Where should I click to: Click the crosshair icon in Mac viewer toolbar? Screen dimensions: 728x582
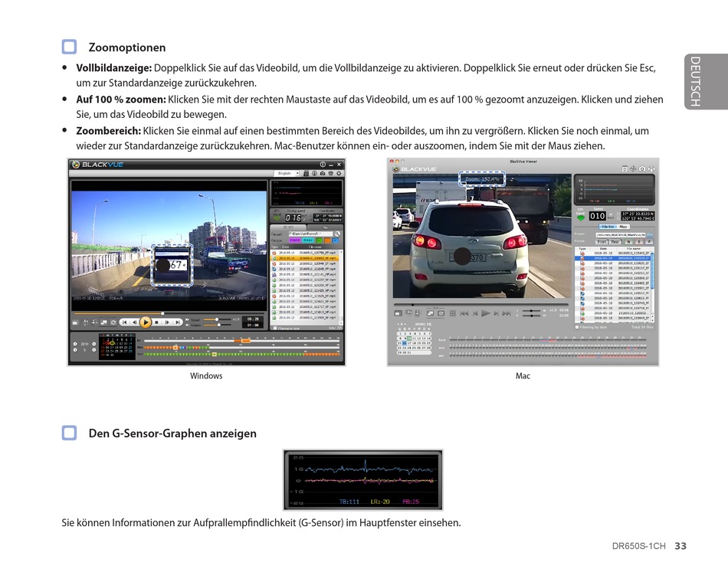[633, 169]
